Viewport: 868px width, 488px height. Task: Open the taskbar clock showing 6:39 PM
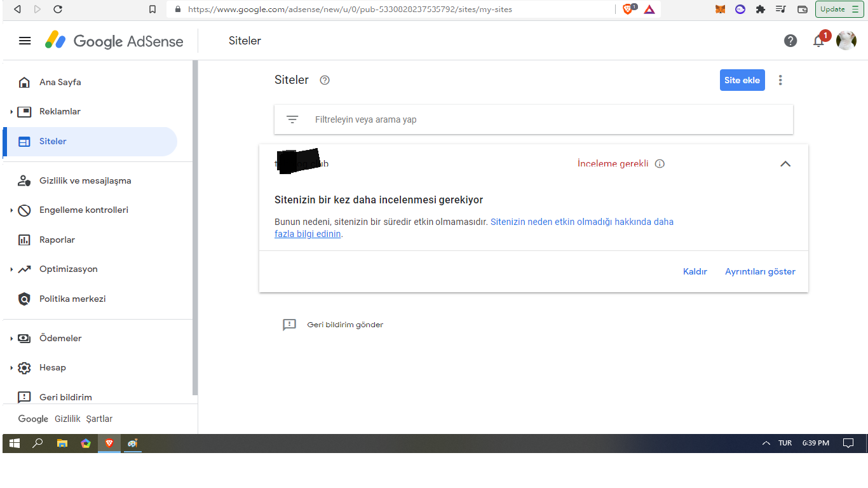click(x=815, y=443)
